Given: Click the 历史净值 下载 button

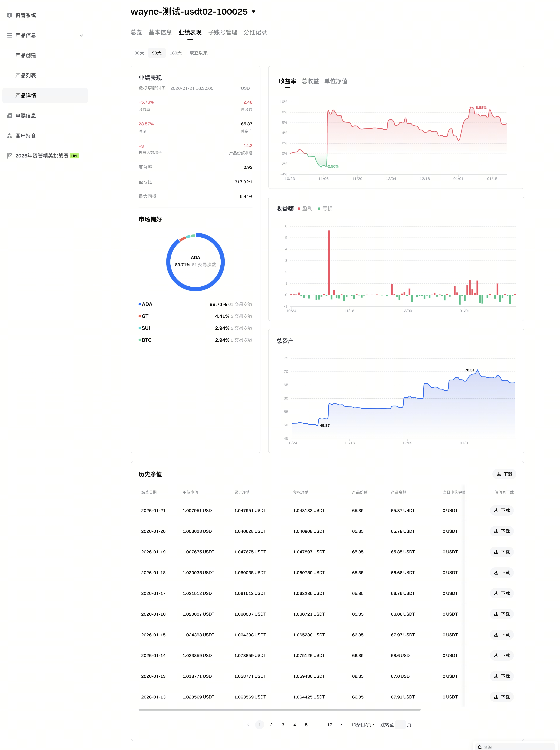Looking at the screenshot, I should (x=504, y=474).
